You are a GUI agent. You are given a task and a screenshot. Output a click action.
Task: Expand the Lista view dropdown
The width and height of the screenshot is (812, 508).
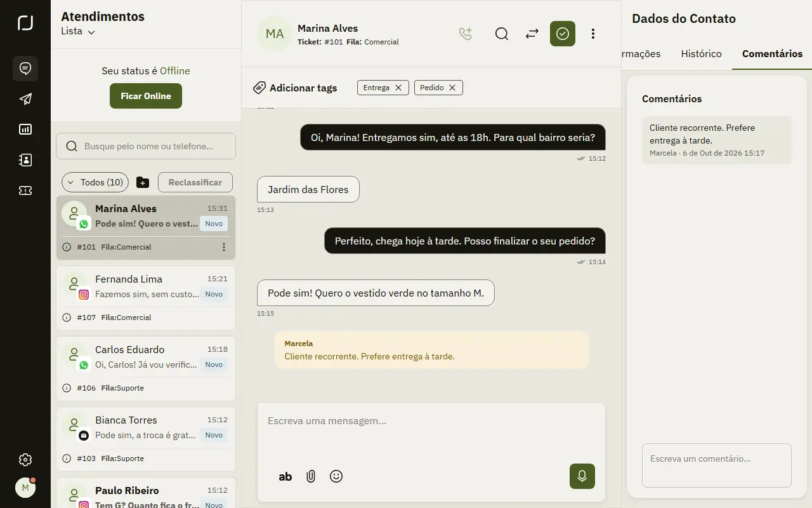(78, 31)
